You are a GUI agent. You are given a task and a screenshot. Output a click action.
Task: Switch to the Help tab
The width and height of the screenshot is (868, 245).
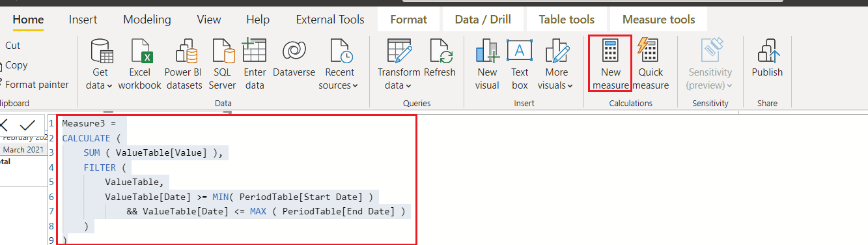[259, 20]
